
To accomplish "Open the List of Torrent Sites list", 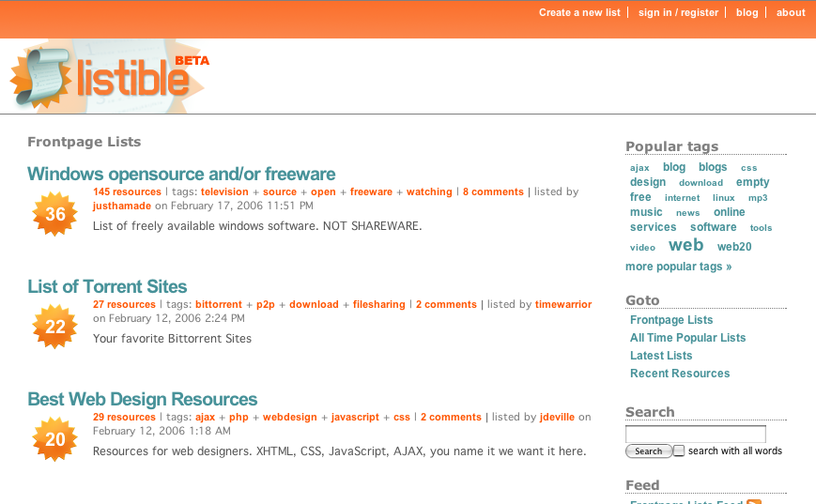I will [107, 286].
